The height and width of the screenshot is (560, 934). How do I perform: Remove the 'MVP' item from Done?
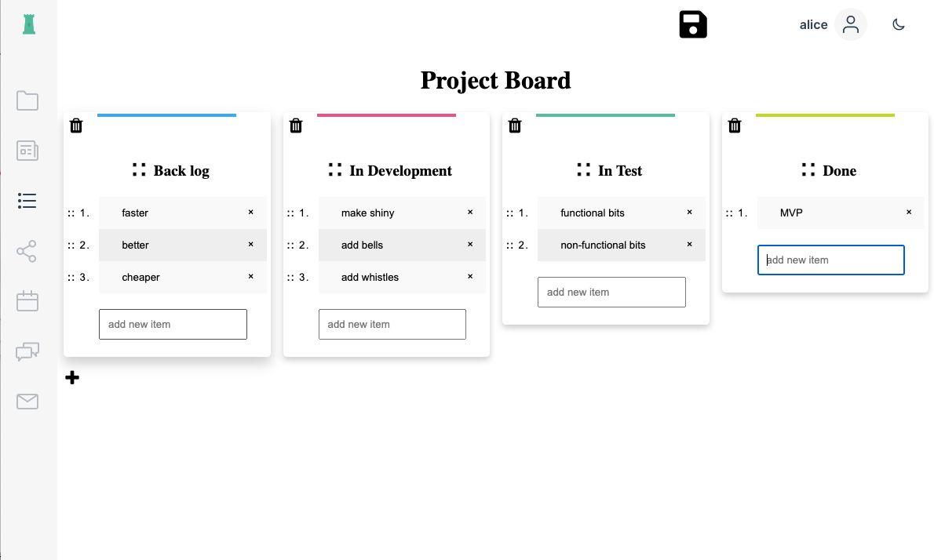click(909, 212)
